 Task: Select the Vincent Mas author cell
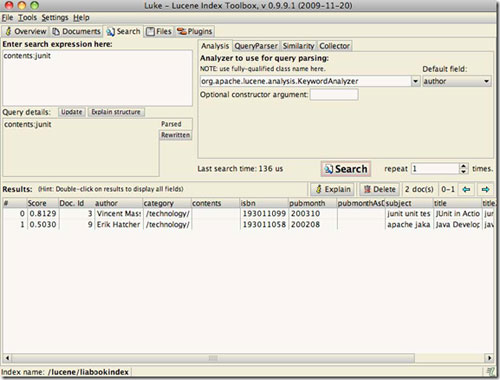click(118, 214)
